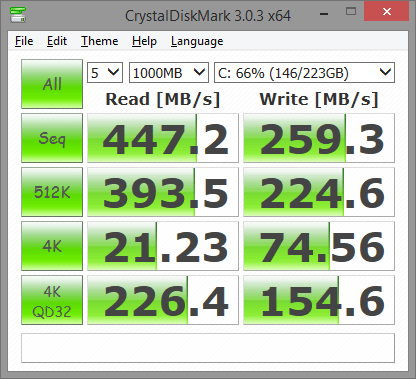Run the 4K QD32 test

coord(52,300)
